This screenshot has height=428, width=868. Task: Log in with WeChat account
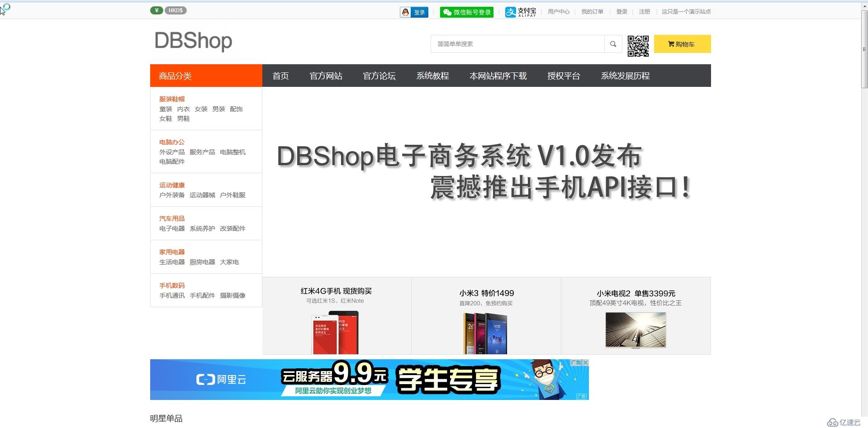pos(466,12)
